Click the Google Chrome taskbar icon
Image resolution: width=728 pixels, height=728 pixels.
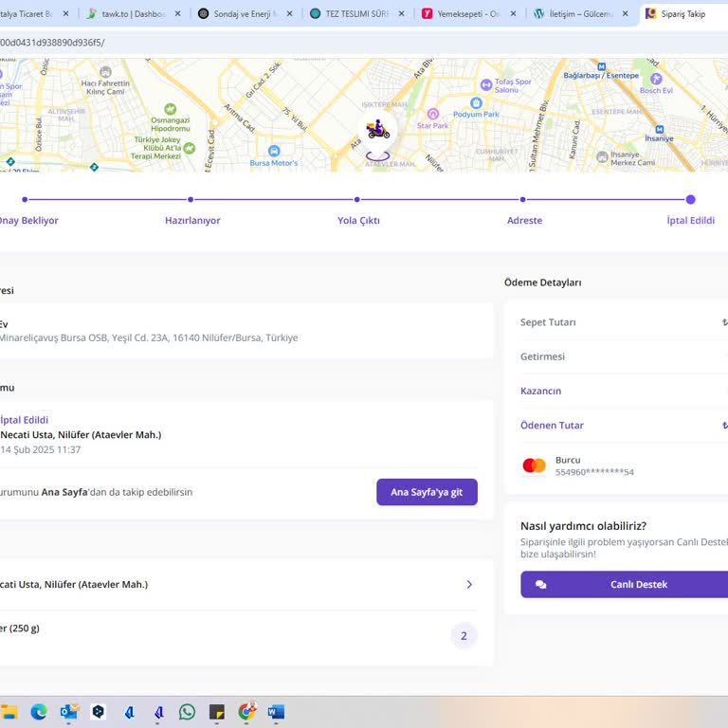246,712
